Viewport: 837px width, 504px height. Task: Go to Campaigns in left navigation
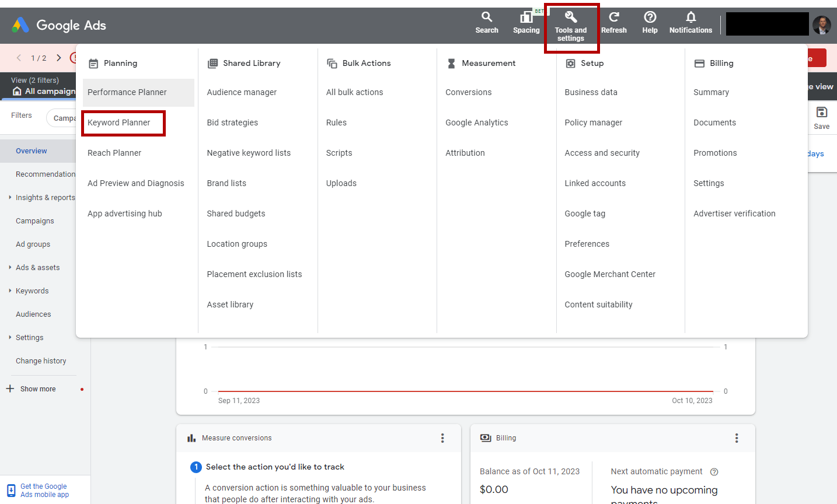click(x=35, y=220)
